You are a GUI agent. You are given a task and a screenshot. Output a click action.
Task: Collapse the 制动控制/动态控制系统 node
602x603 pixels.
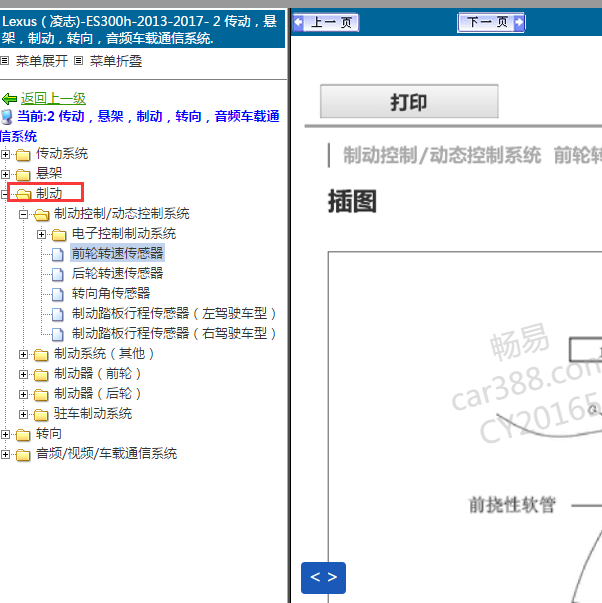tap(23, 214)
